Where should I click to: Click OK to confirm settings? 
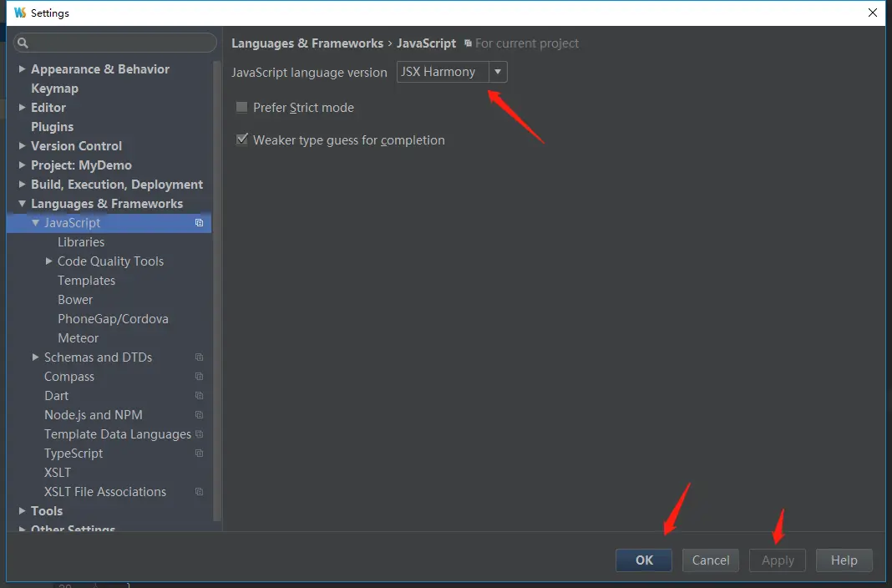pos(644,560)
